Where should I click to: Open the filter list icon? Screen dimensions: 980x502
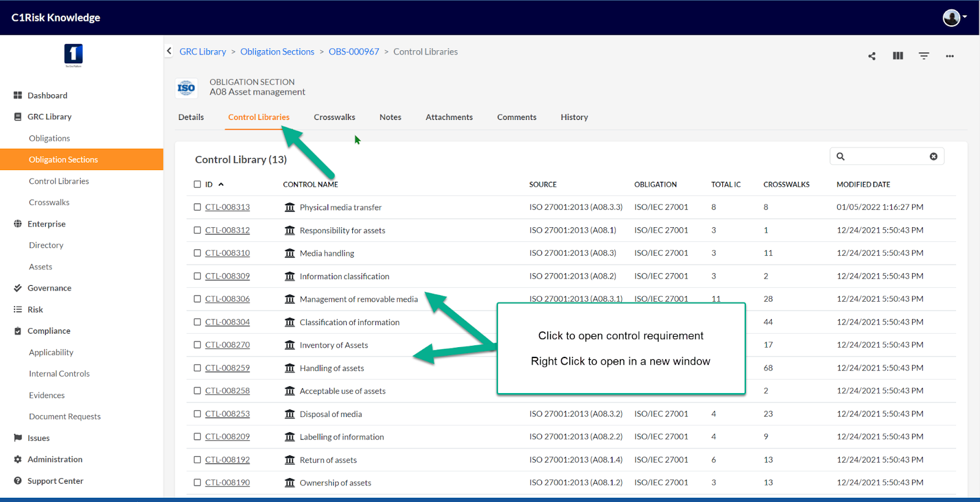[x=924, y=56]
